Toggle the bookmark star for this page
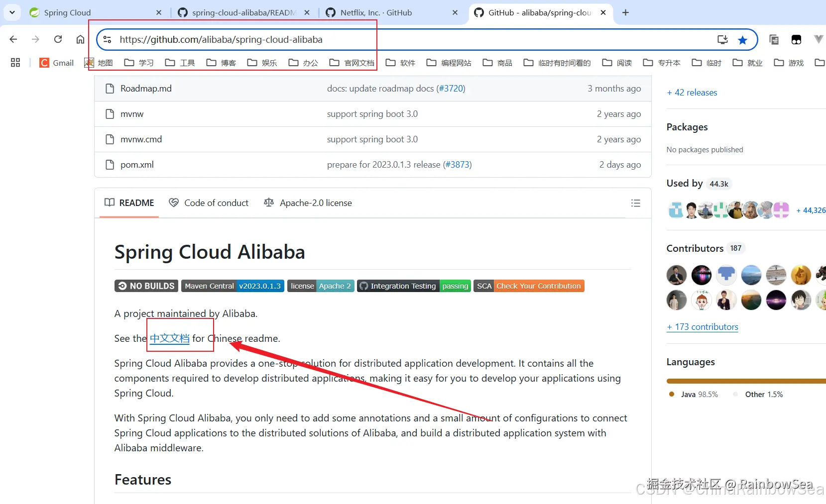This screenshot has width=826, height=504. click(742, 40)
